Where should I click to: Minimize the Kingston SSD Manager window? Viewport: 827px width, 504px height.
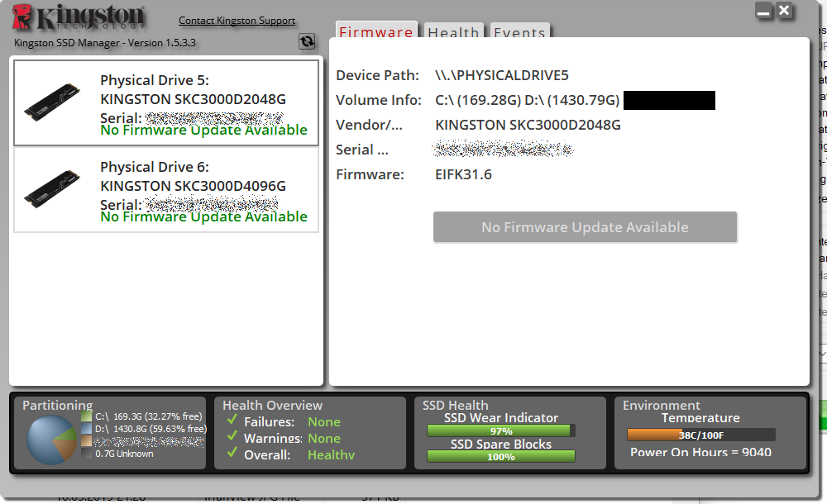763,11
